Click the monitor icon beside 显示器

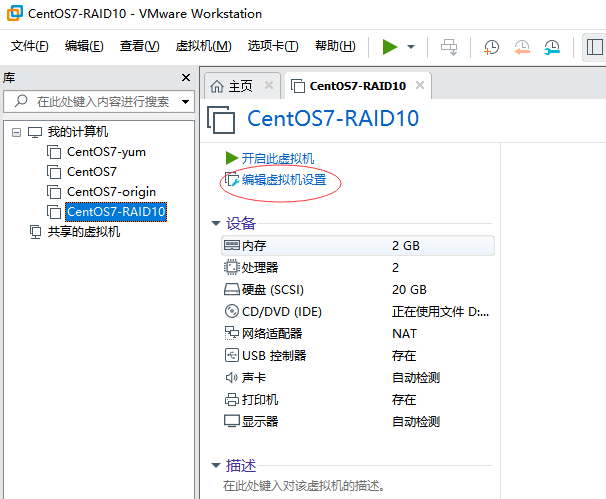point(232,421)
